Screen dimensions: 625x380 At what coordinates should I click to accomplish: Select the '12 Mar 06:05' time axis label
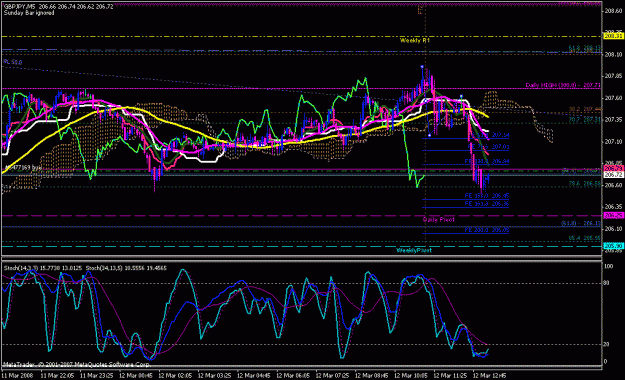293,376
